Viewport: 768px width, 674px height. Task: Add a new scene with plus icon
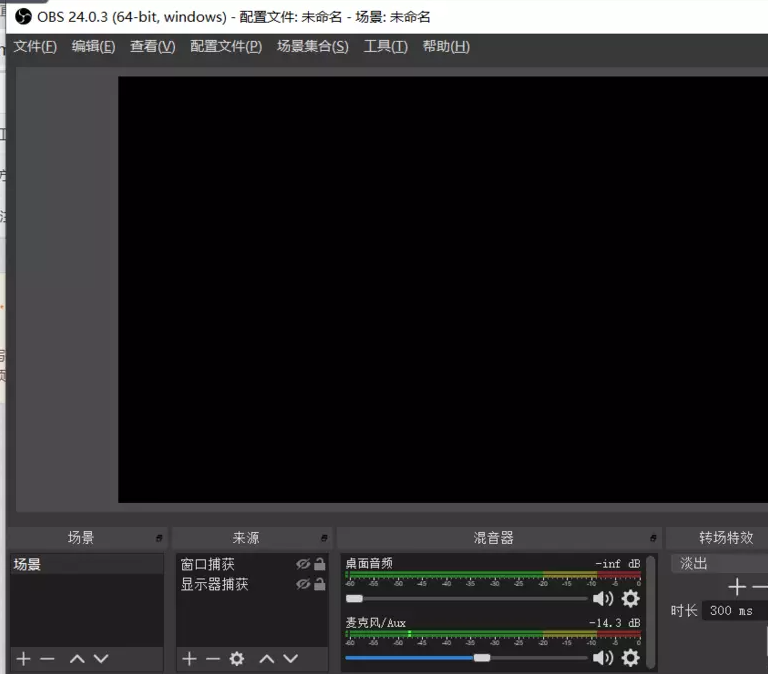(24, 659)
